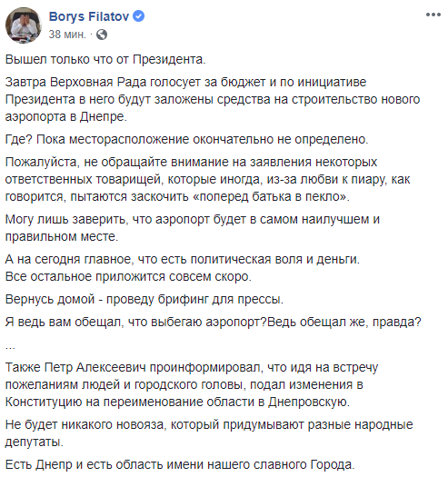Image resolution: width=448 pixels, height=477 pixels.
Task: Click the paragraph starting 'Пожалуйста, не обращайте'
Action: (207, 179)
